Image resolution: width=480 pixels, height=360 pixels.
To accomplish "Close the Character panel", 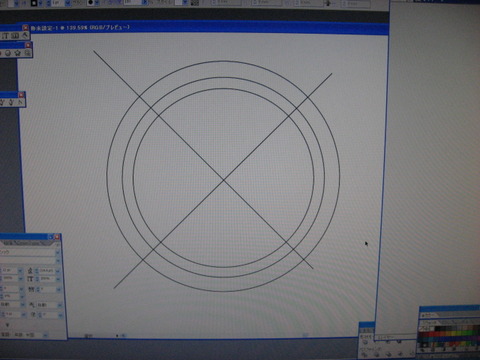I will 57,237.
